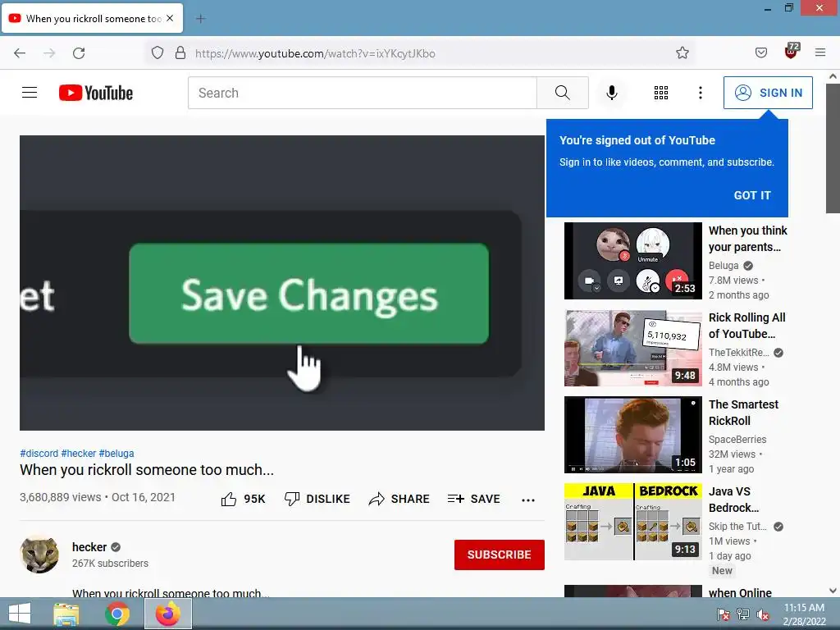Click the search magnifier button
Screen dimensions: 840x630
pyautogui.click(x=563, y=93)
